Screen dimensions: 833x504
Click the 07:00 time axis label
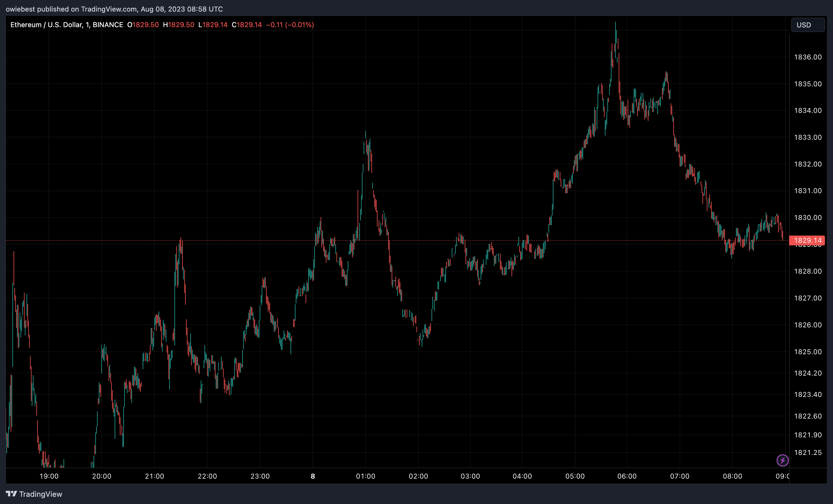[x=680, y=476]
